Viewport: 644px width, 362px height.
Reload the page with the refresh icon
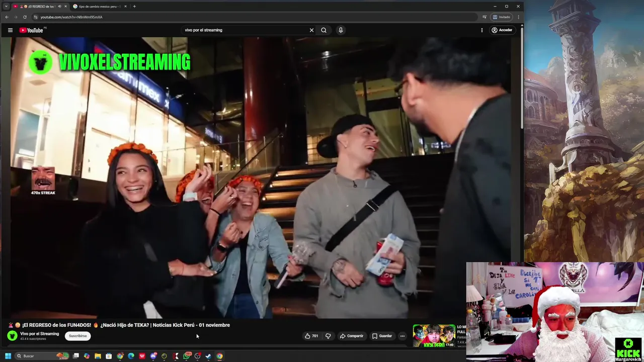[25, 17]
